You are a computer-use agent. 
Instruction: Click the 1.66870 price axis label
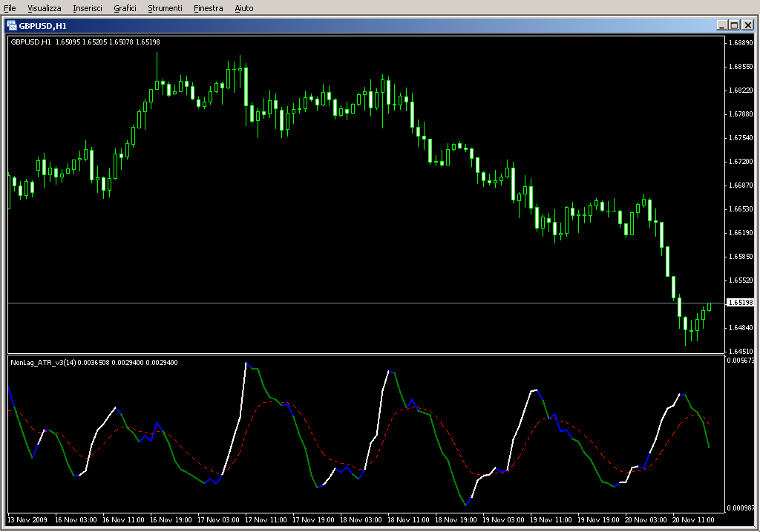pyautogui.click(x=741, y=185)
